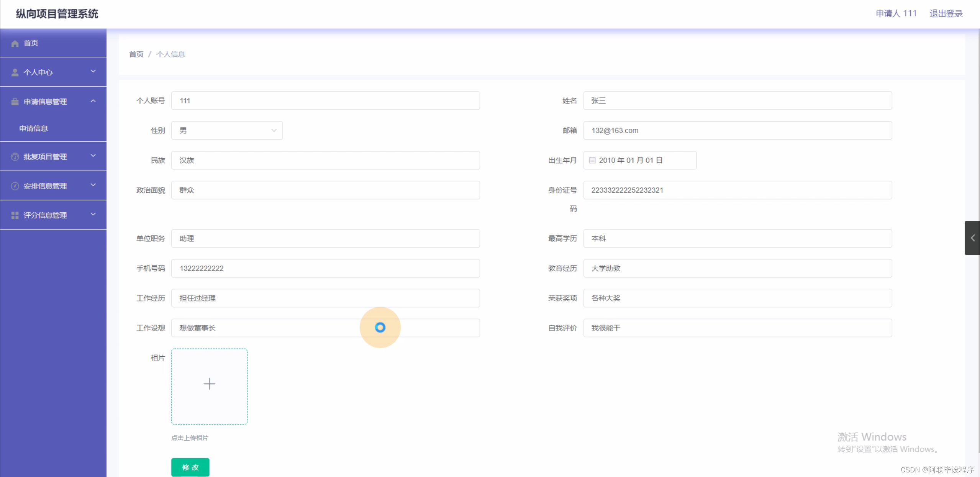Viewport: 980px width, 477px height.
Task: Click the 申请人 111 account label
Action: point(896,13)
